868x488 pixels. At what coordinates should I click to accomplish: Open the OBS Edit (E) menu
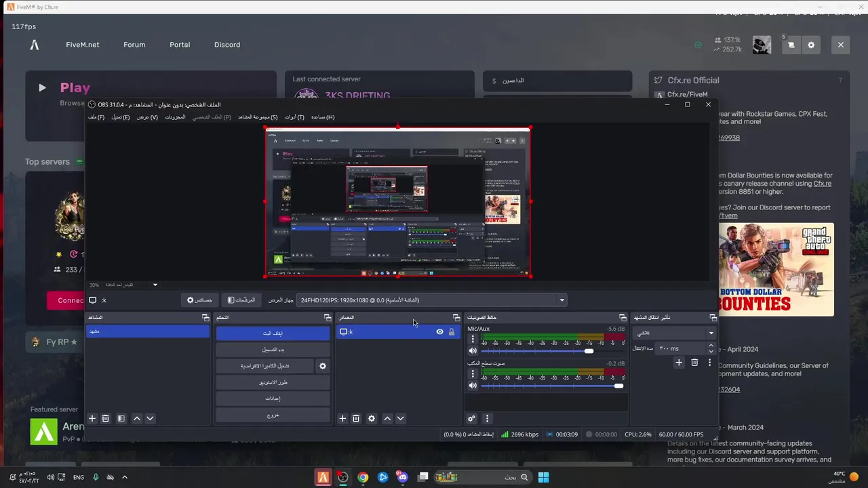[121, 117]
